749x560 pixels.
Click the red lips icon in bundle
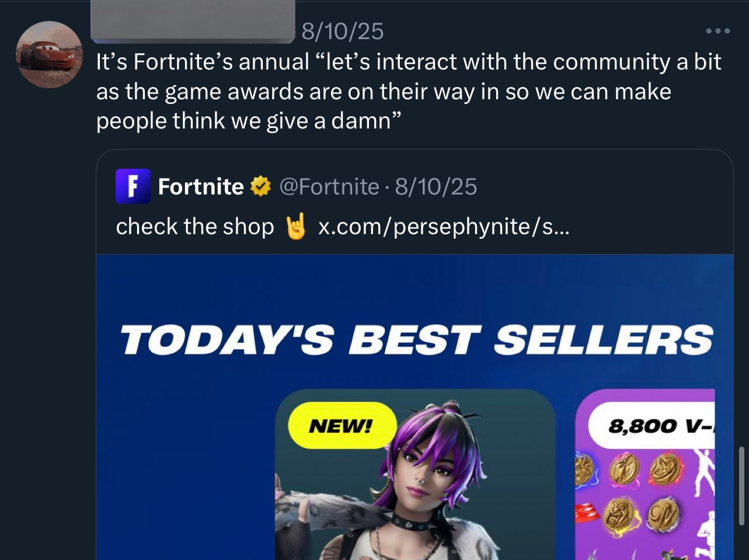click(587, 513)
